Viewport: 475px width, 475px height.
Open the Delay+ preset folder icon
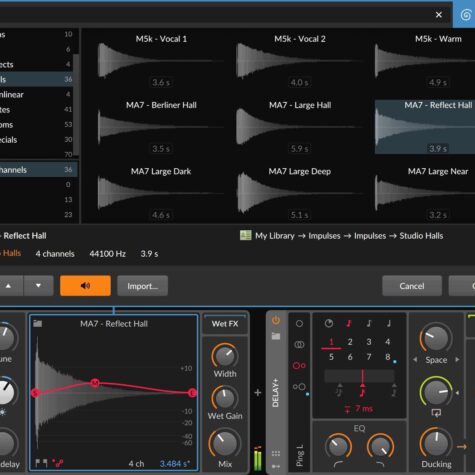276,336
